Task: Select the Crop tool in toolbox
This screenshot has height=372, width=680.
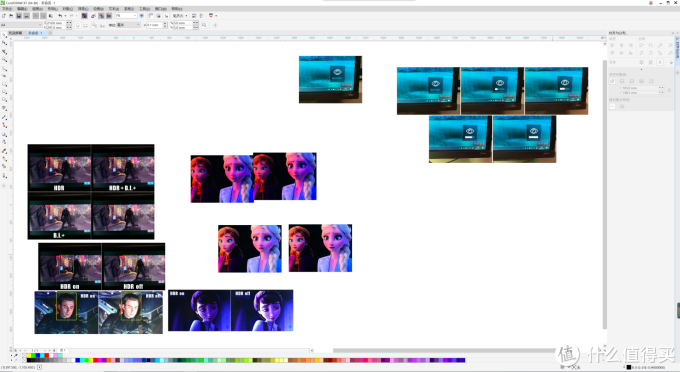Action: pyautogui.click(x=4, y=51)
